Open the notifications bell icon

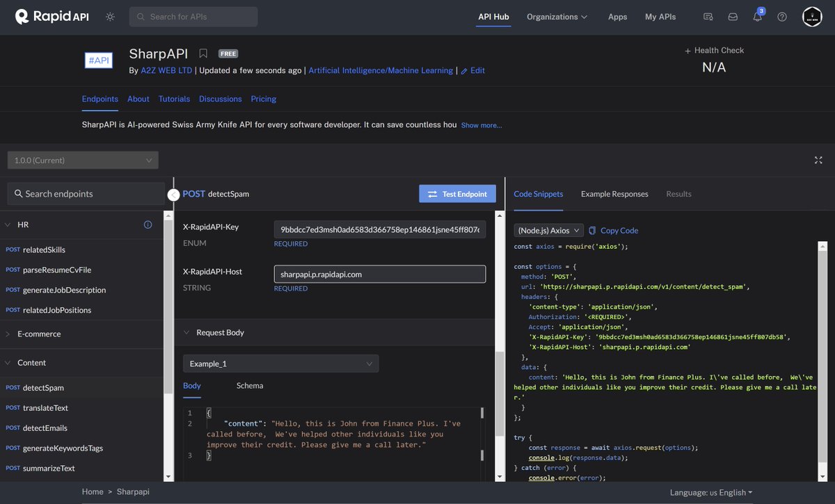[758, 17]
